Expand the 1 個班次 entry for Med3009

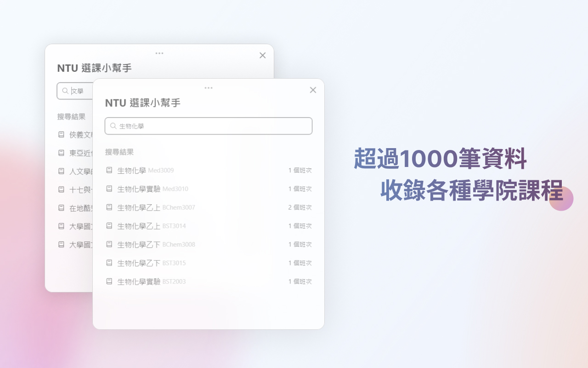pyautogui.click(x=300, y=170)
